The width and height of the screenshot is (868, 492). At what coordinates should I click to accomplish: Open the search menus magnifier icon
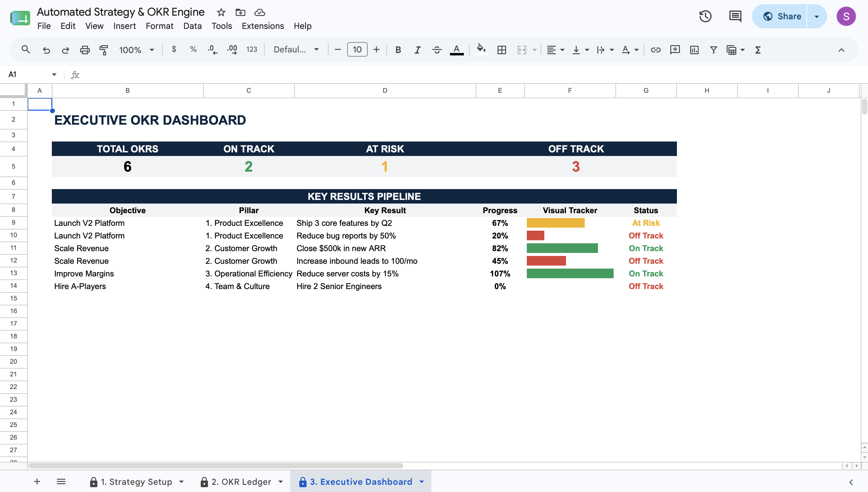coord(26,50)
